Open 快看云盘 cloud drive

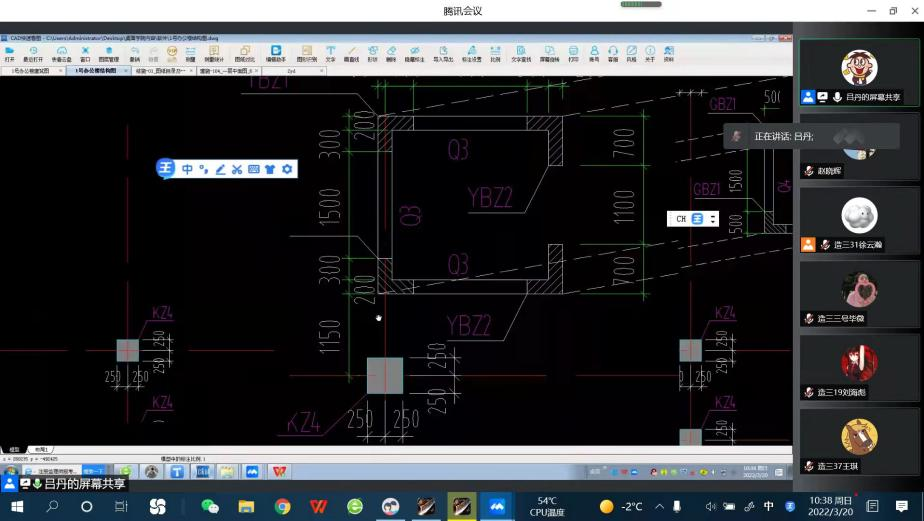click(61, 54)
